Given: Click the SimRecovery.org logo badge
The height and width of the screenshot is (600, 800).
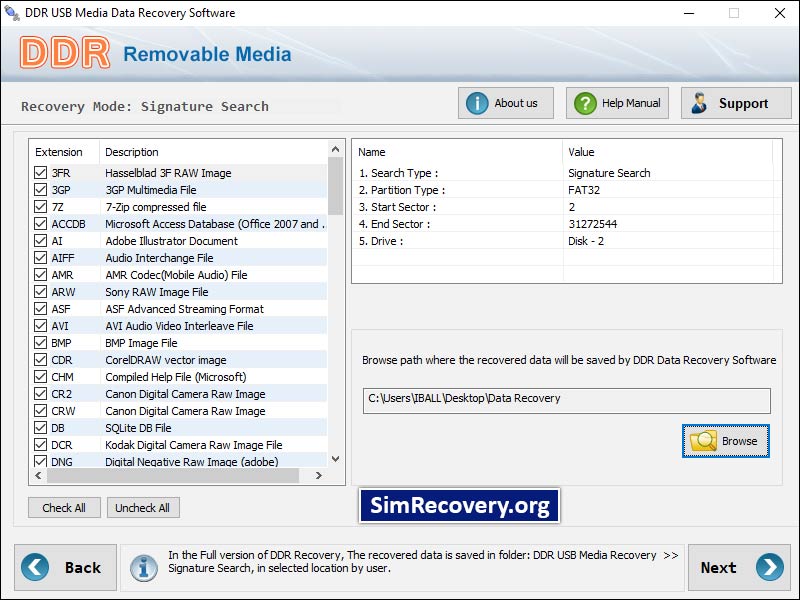Looking at the screenshot, I should click(459, 506).
